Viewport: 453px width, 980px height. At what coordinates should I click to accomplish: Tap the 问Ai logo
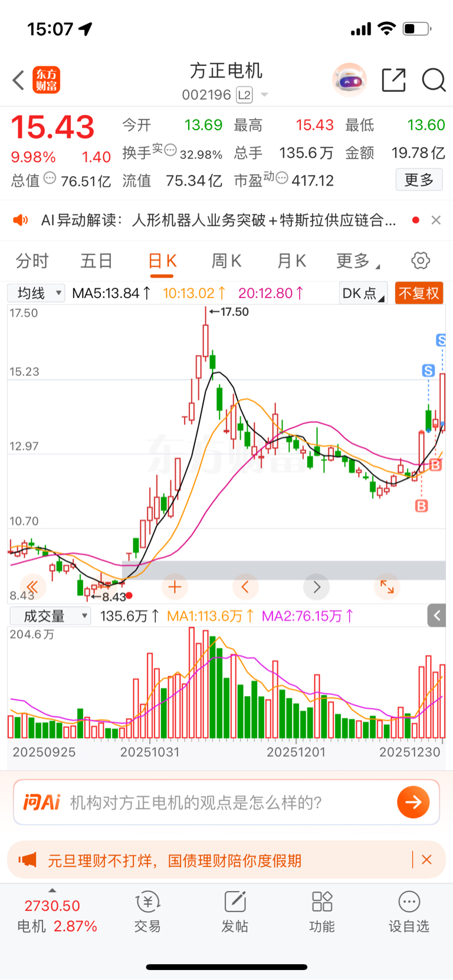[x=41, y=802]
